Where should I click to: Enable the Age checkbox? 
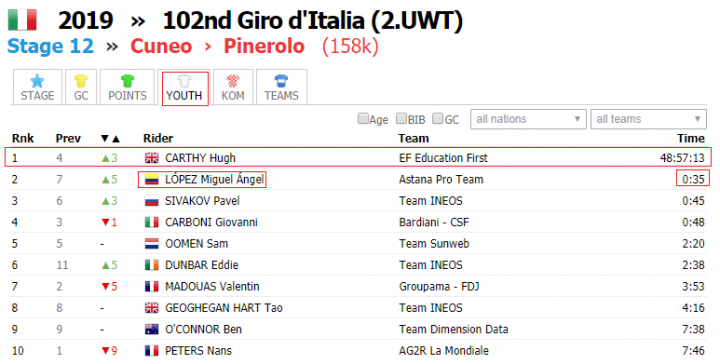pyautogui.click(x=363, y=119)
